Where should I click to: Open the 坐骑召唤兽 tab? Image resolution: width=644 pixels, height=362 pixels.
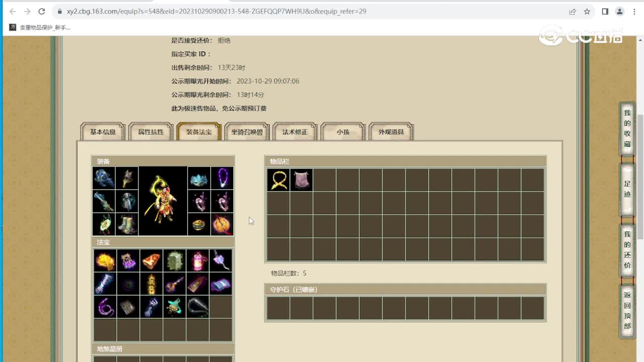(x=247, y=132)
